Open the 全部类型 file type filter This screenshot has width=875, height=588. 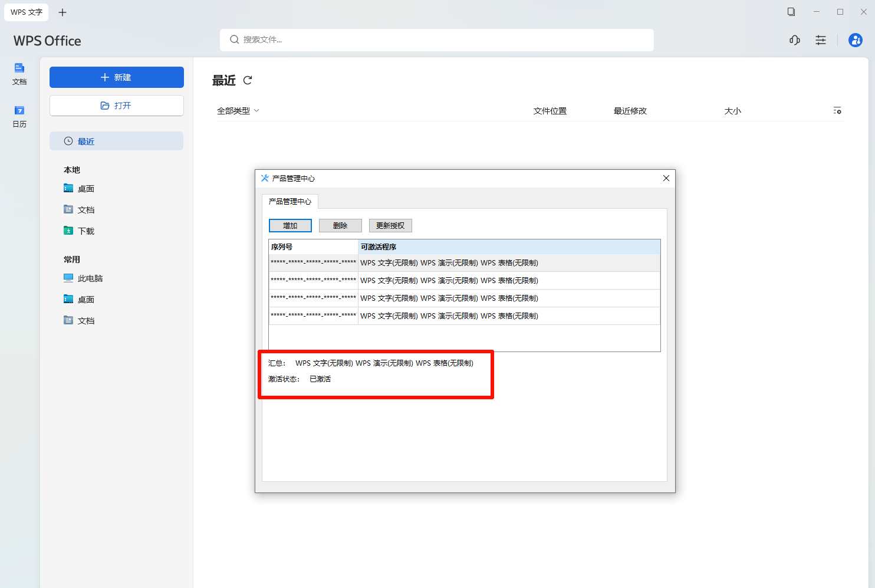(238, 110)
